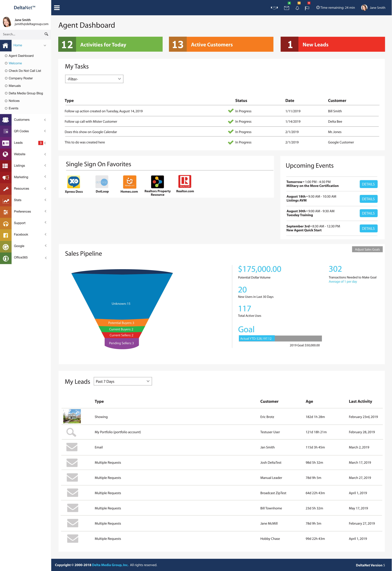Select the Welcome radio item

tap(15, 63)
